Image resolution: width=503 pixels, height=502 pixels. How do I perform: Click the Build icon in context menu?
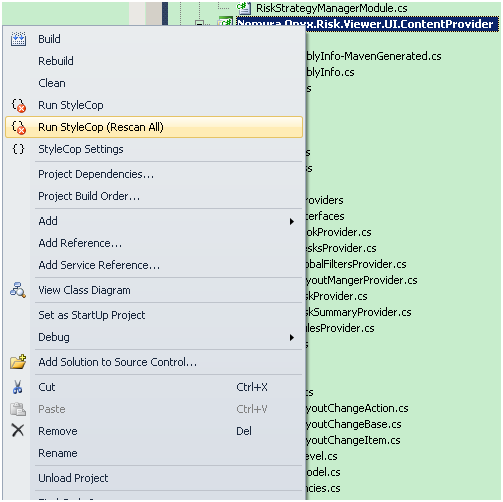click(18, 39)
